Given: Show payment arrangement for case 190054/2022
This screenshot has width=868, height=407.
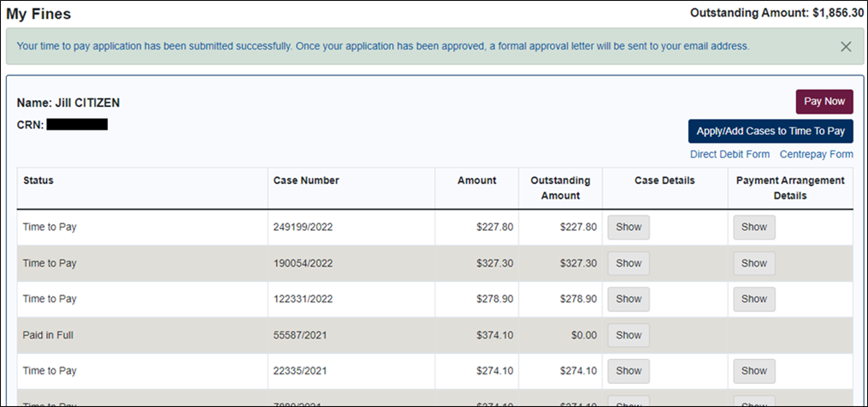Looking at the screenshot, I should coord(753,263).
